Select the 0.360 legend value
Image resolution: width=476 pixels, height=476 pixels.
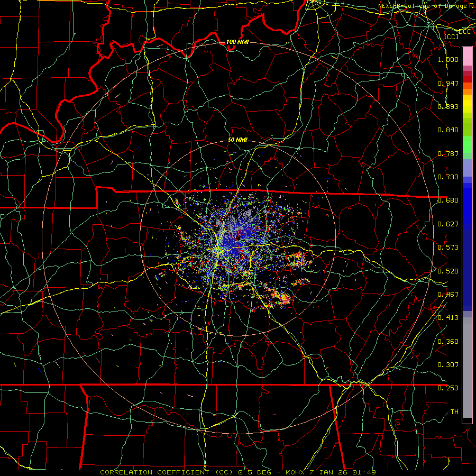pos(448,342)
